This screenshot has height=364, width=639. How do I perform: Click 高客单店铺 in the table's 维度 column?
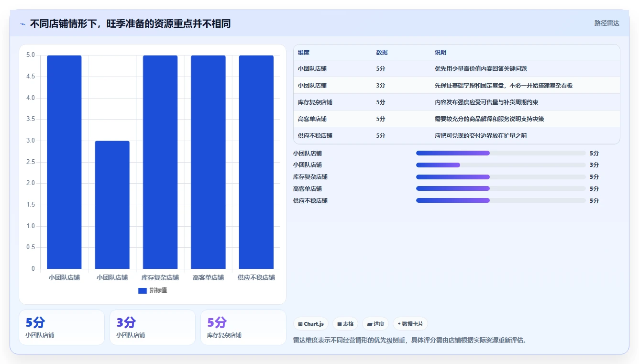pyautogui.click(x=312, y=119)
